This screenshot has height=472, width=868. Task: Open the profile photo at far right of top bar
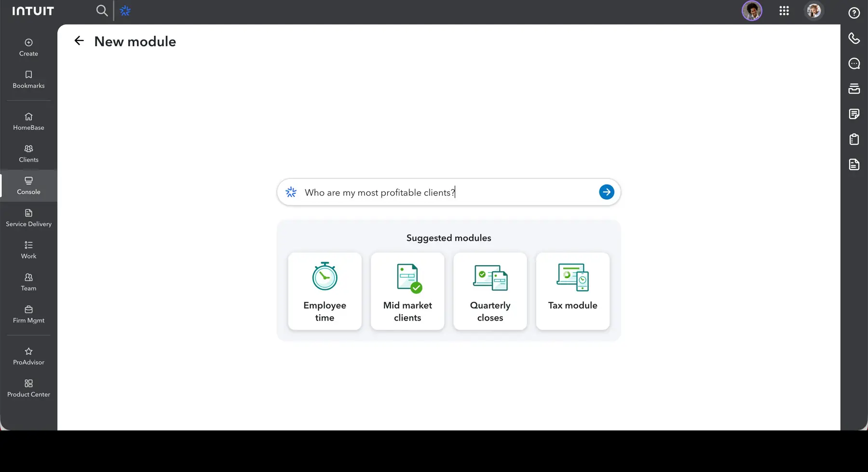pos(814,11)
